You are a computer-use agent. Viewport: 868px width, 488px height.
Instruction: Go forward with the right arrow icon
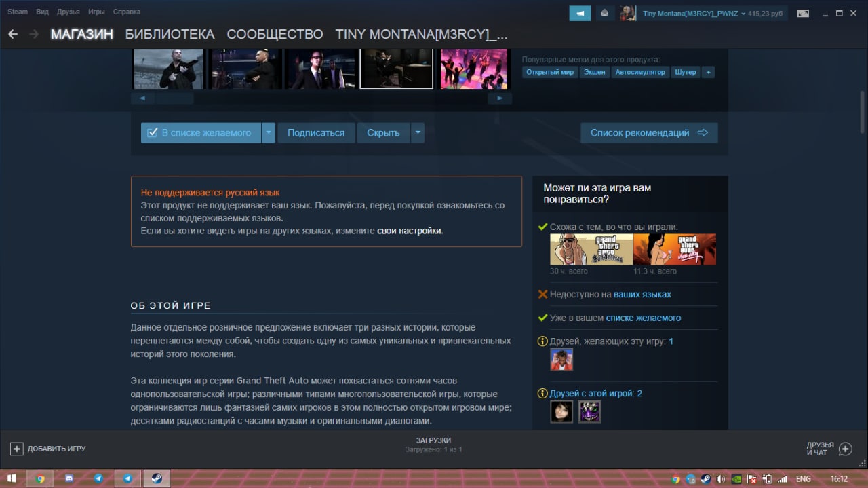pyautogui.click(x=34, y=34)
